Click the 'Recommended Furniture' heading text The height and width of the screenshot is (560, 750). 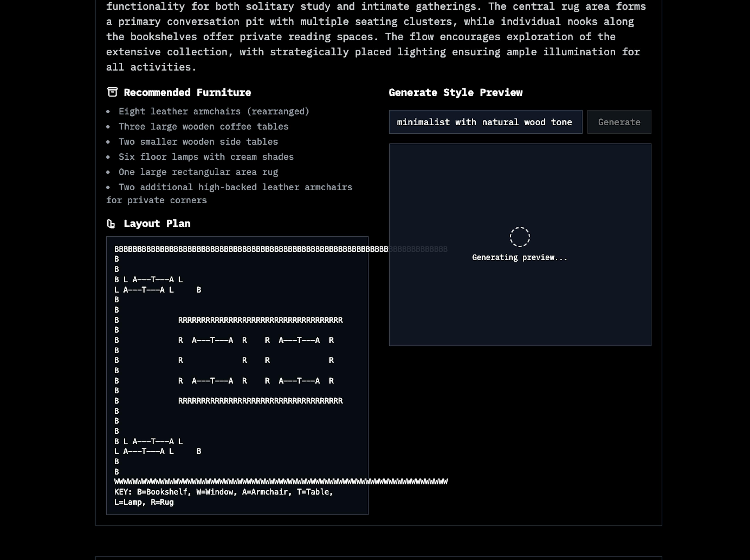[187, 93]
